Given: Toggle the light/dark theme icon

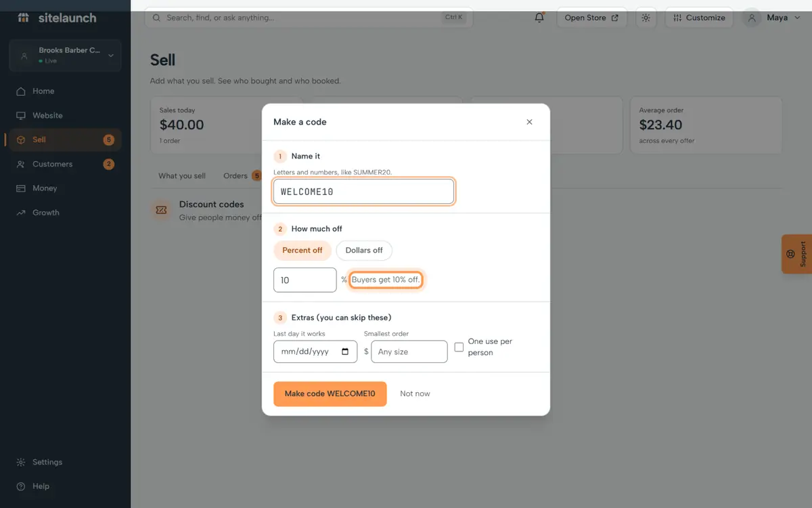Looking at the screenshot, I should (646, 18).
